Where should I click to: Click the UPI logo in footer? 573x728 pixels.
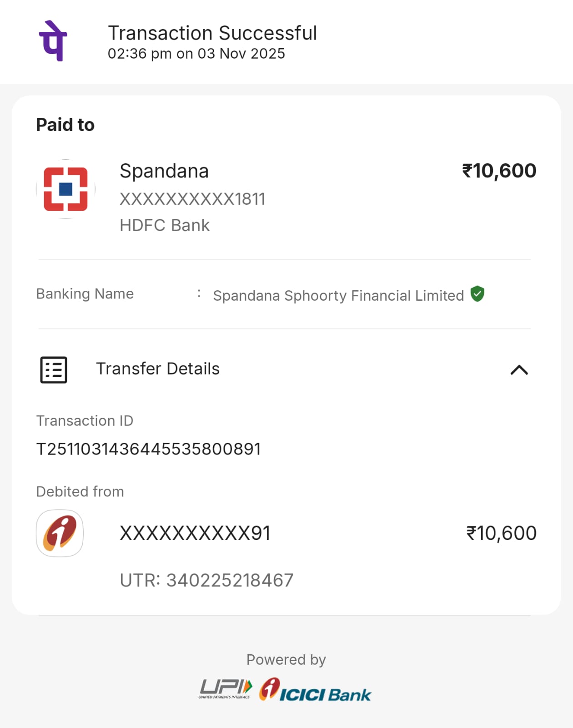(226, 688)
